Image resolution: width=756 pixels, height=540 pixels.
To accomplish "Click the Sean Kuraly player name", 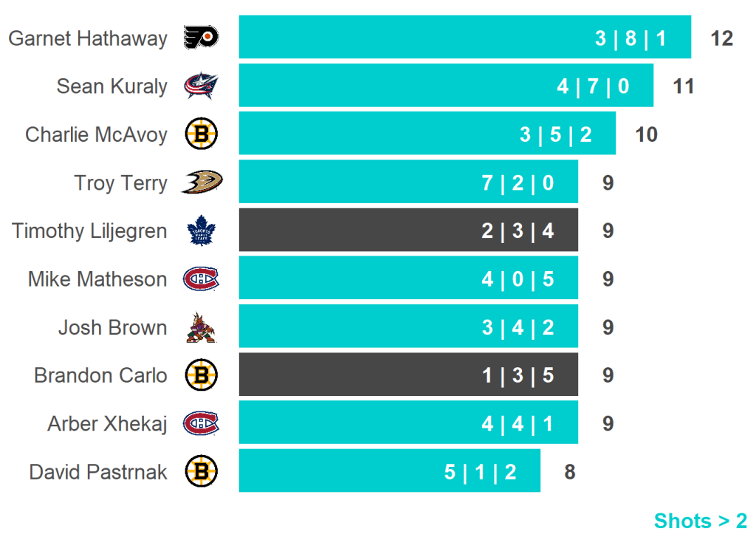I will pyautogui.click(x=112, y=86).
